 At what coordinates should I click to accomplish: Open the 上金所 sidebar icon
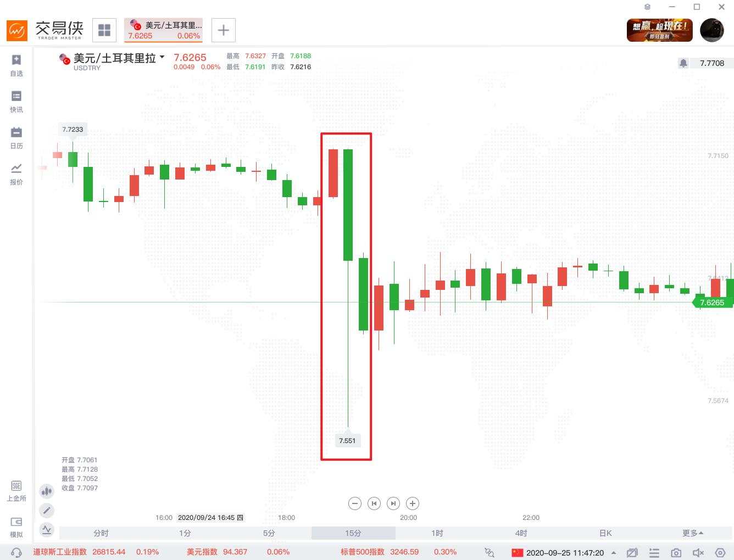point(16,491)
